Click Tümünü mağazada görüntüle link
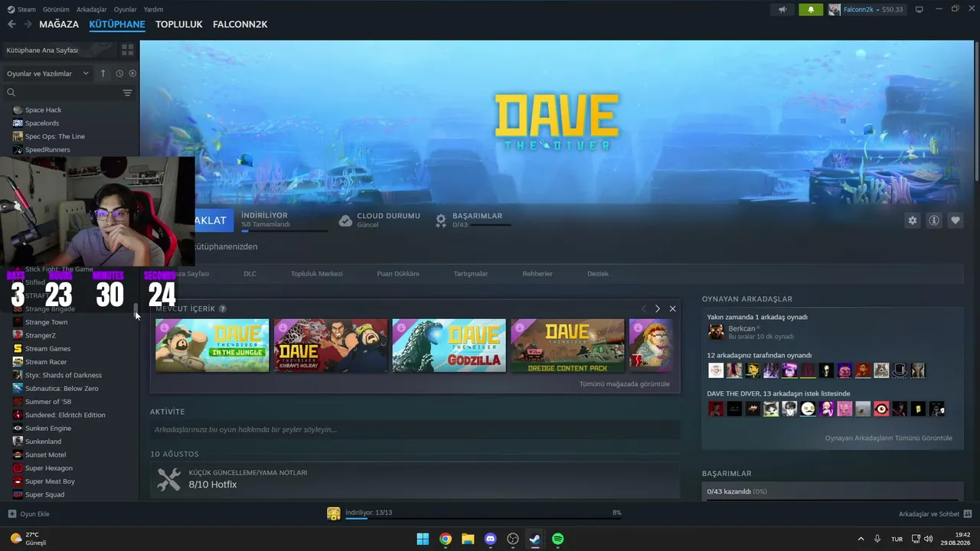Viewport: 980px width, 551px height. pos(625,384)
